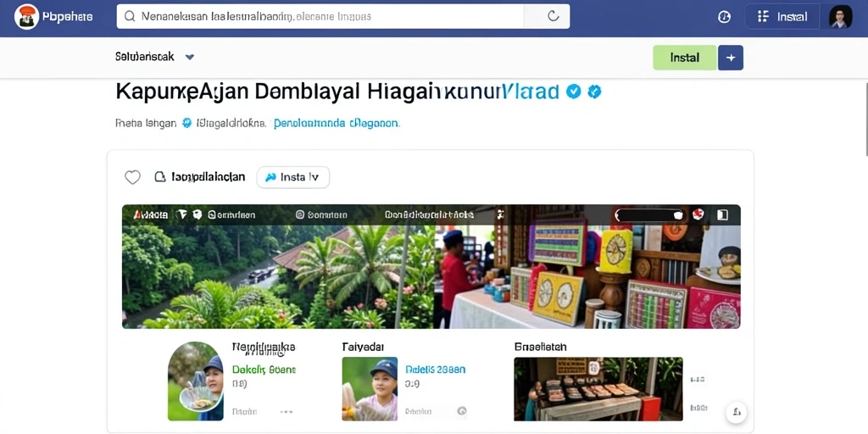The width and height of the screenshot is (868, 434).
Task: Open the three-dot menu in first card
Action: [x=287, y=412]
